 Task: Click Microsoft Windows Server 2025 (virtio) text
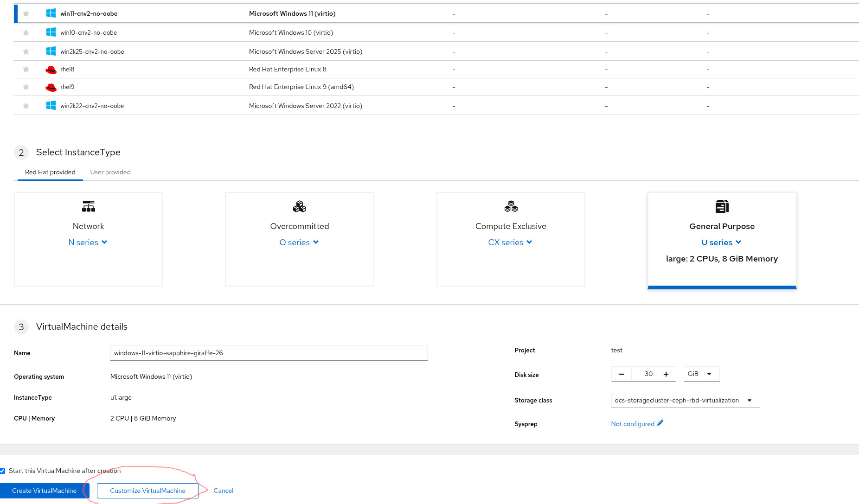(x=306, y=51)
